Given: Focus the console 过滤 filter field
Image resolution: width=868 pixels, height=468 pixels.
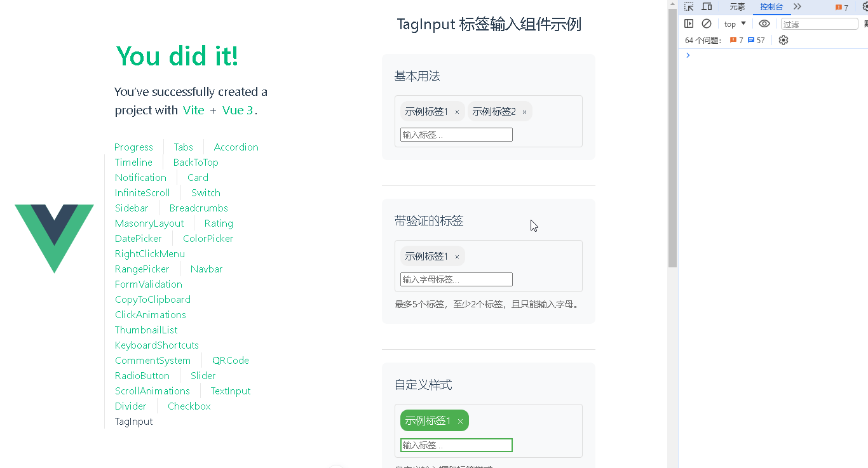Looking at the screenshot, I should pos(819,23).
